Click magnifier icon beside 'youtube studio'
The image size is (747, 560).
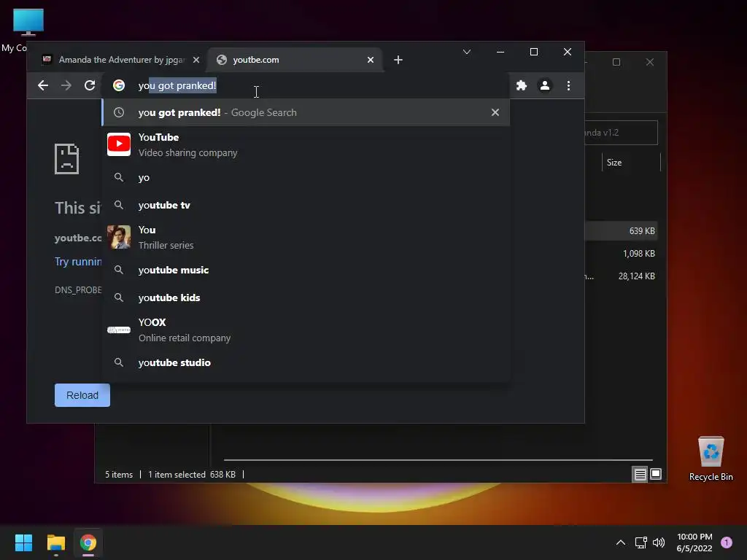pos(119,362)
